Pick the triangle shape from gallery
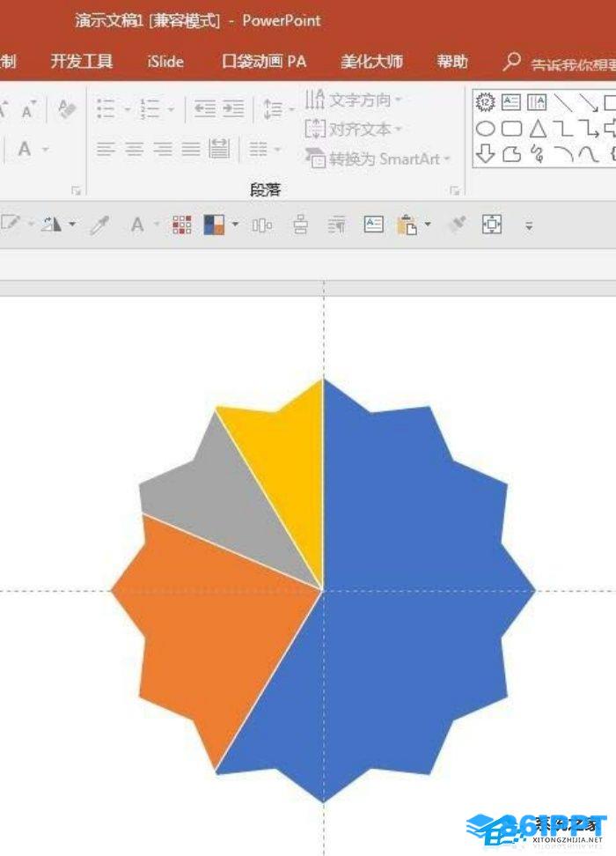The width and height of the screenshot is (616, 856). 537,129
